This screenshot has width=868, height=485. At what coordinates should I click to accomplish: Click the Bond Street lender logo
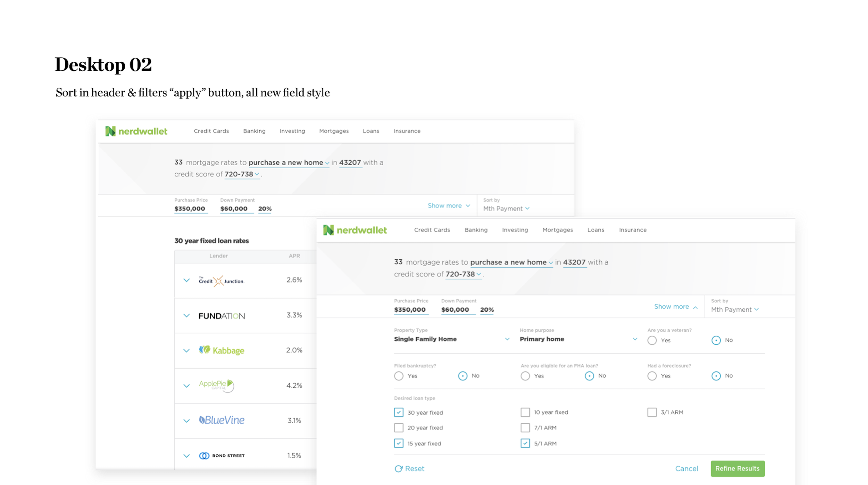[222, 455]
